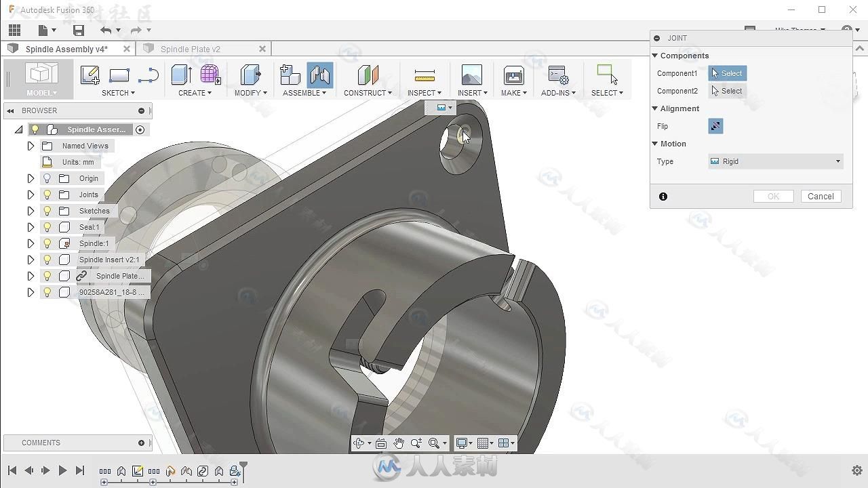Select the Rectangle sketch tool
This screenshot has width=868, height=488.
click(119, 75)
